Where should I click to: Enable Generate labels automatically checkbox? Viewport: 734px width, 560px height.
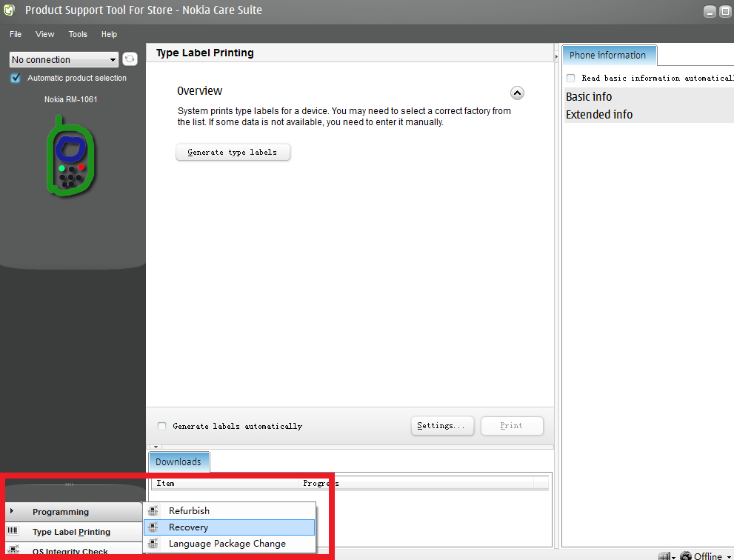(162, 426)
